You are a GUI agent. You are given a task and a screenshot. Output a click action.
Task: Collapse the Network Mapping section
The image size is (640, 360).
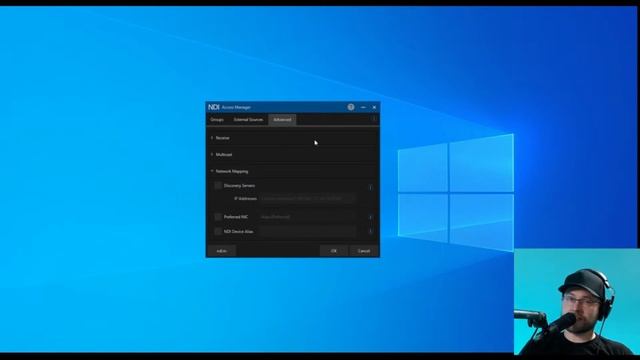[x=292, y=171]
